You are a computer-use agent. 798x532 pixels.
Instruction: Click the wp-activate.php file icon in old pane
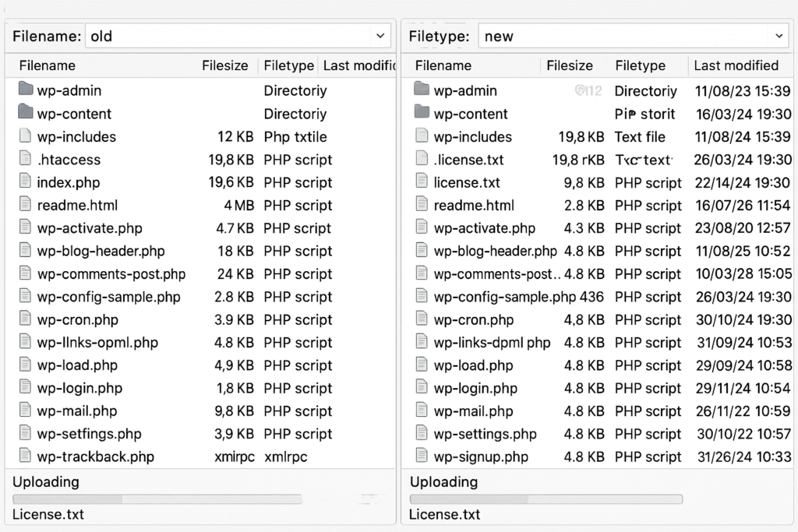25,227
